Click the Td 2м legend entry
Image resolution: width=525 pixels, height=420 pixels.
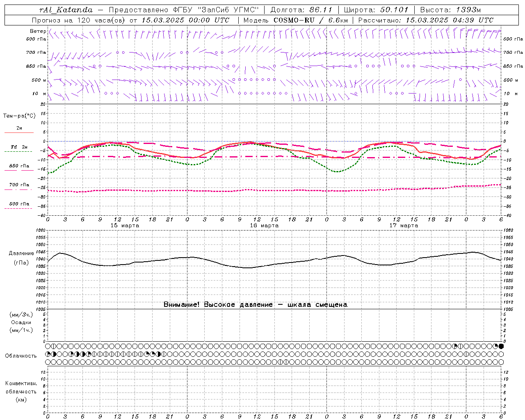[19, 147]
